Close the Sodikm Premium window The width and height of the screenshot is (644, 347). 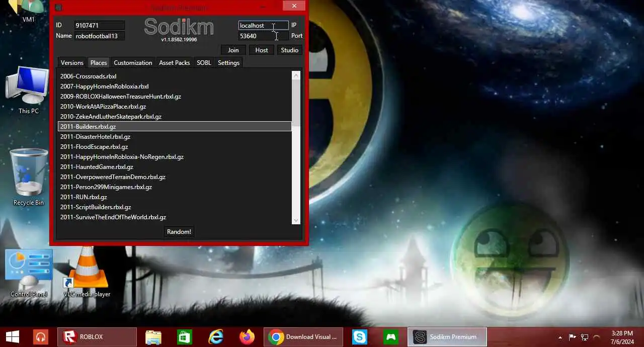(293, 6)
